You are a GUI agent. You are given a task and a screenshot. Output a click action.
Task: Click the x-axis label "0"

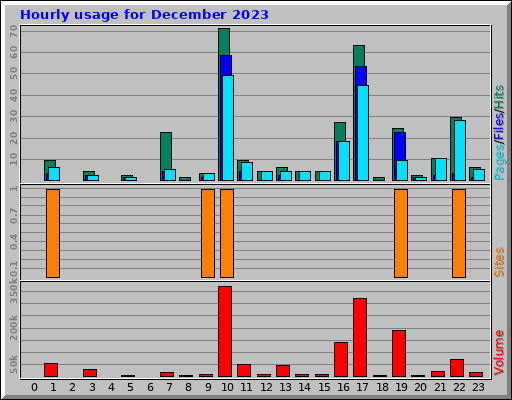34,387
